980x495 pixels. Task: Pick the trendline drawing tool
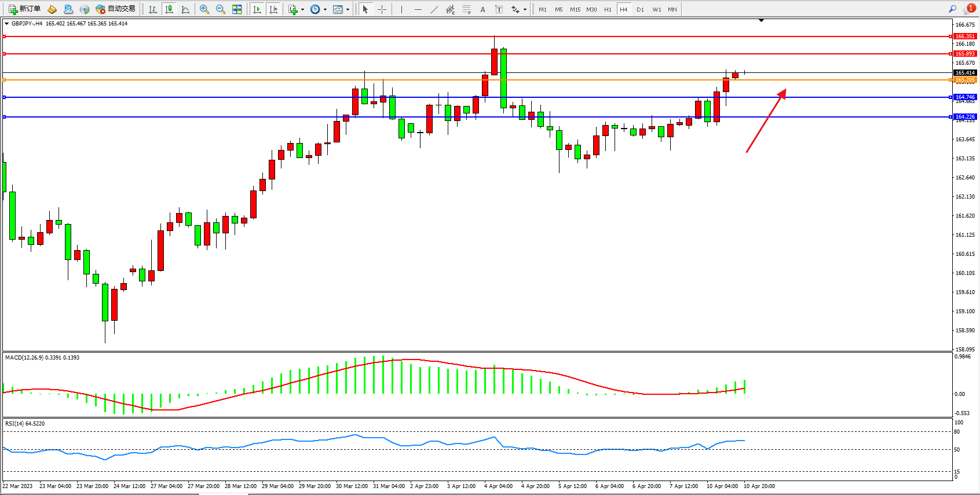434,9
